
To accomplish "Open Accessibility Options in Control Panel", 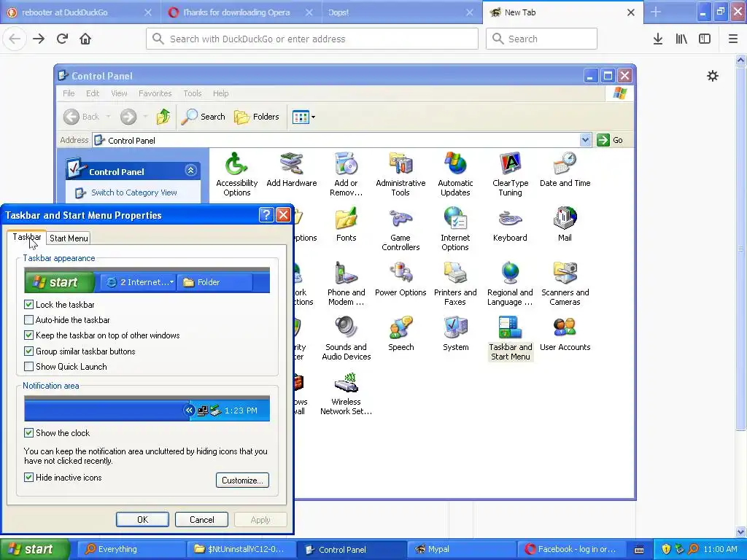I will 237,174.
